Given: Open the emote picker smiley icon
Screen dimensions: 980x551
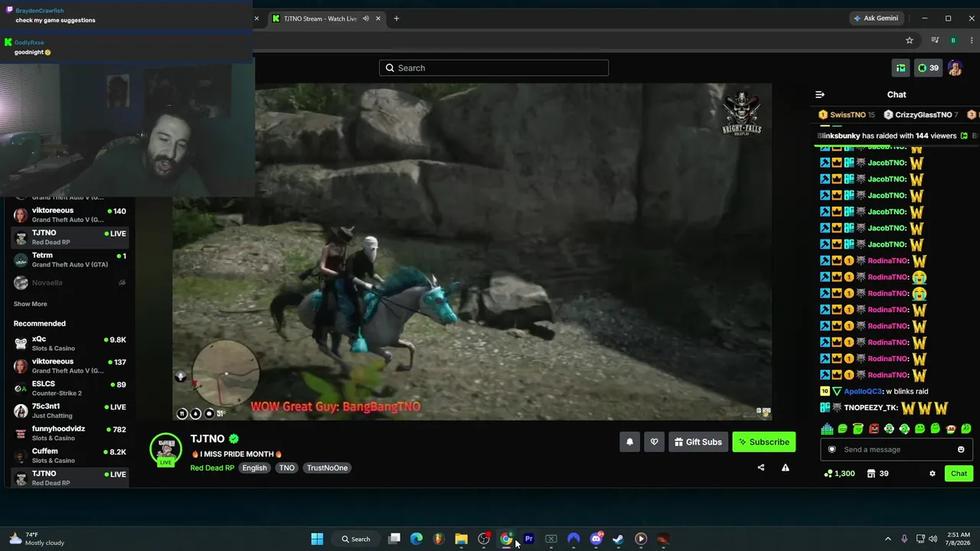Looking at the screenshot, I should pos(961,449).
